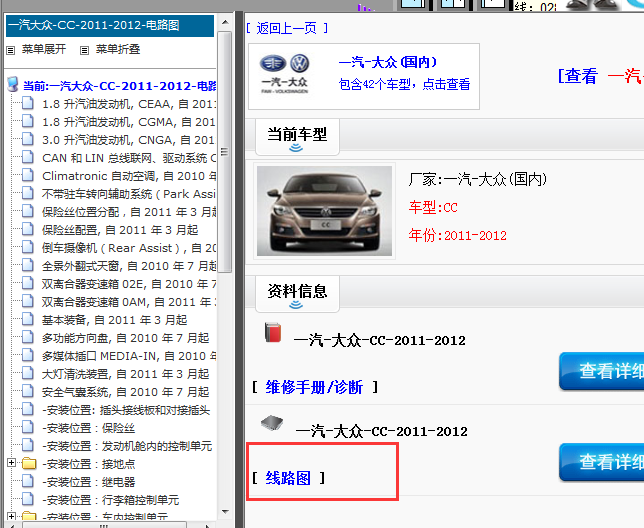Screen dimensions: 644x528
Task: Select 当前:一汽大众-CC-2011-2012 root node
Action: tap(120, 86)
